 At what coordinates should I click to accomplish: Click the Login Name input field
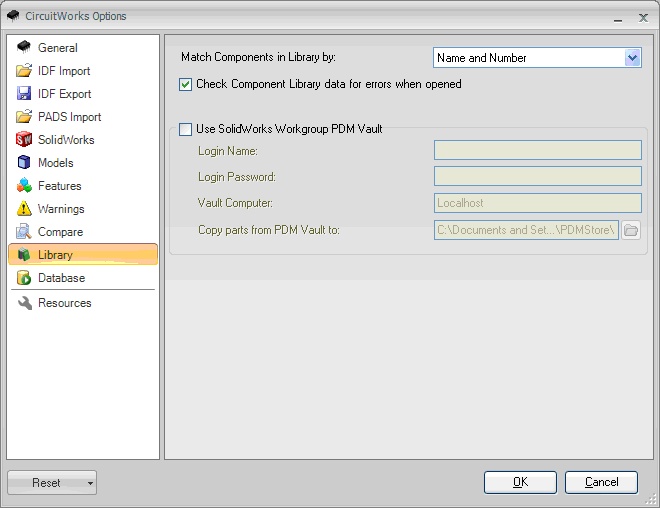[538, 150]
